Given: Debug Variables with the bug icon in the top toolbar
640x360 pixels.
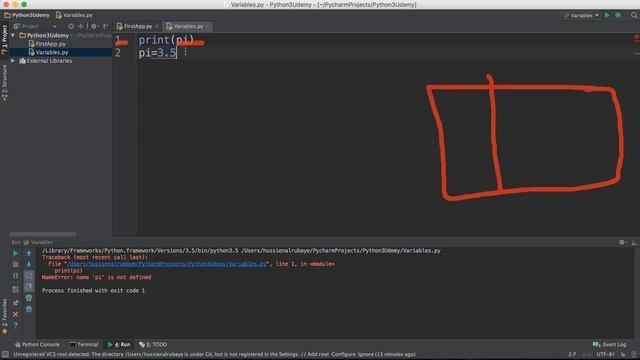Looking at the screenshot, I should [x=618, y=15].
